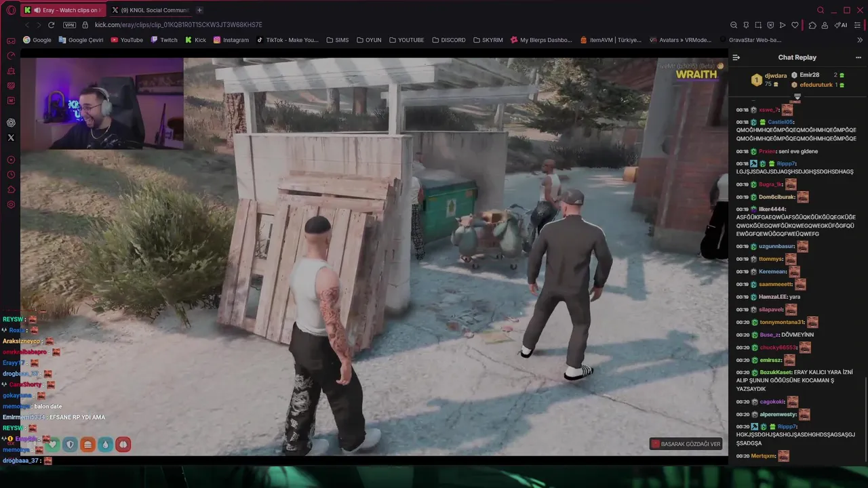Open the X Twitter sidebar icon
Viewport: 868px width, 488px height.
coord(11,138)
